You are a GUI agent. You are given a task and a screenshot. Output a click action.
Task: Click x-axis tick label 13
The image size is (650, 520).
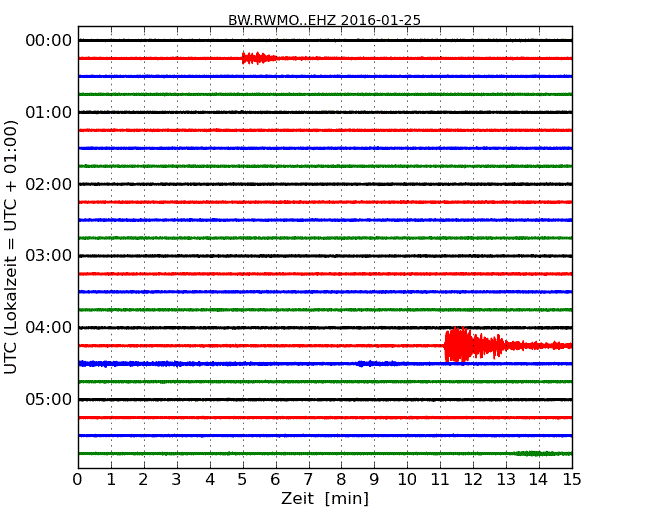click(506, 480)
